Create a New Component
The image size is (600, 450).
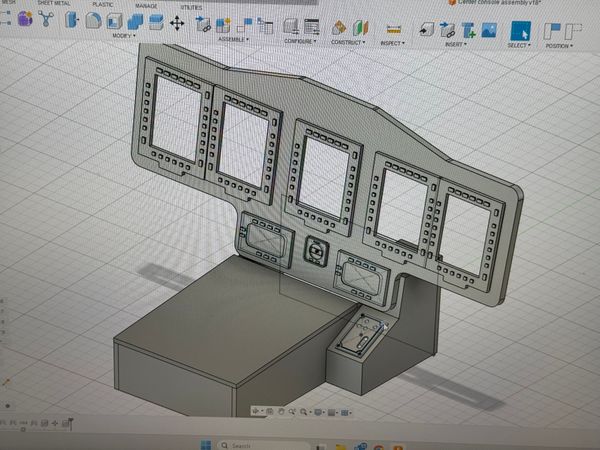click(x=223, y=25)
